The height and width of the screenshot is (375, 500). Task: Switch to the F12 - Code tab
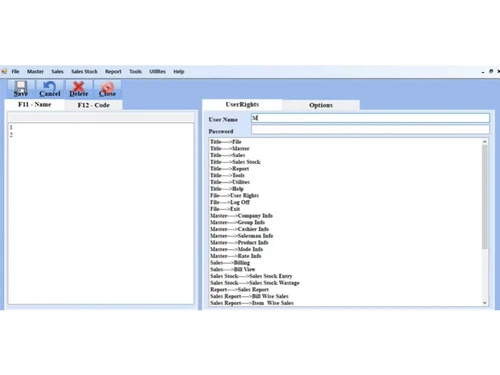(x=94, y=105)
